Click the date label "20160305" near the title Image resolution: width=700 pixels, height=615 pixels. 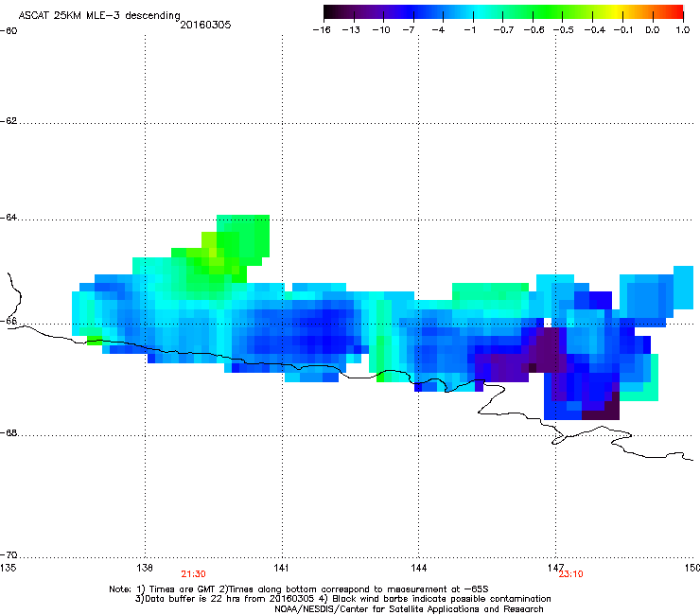[x=205, y=25]
